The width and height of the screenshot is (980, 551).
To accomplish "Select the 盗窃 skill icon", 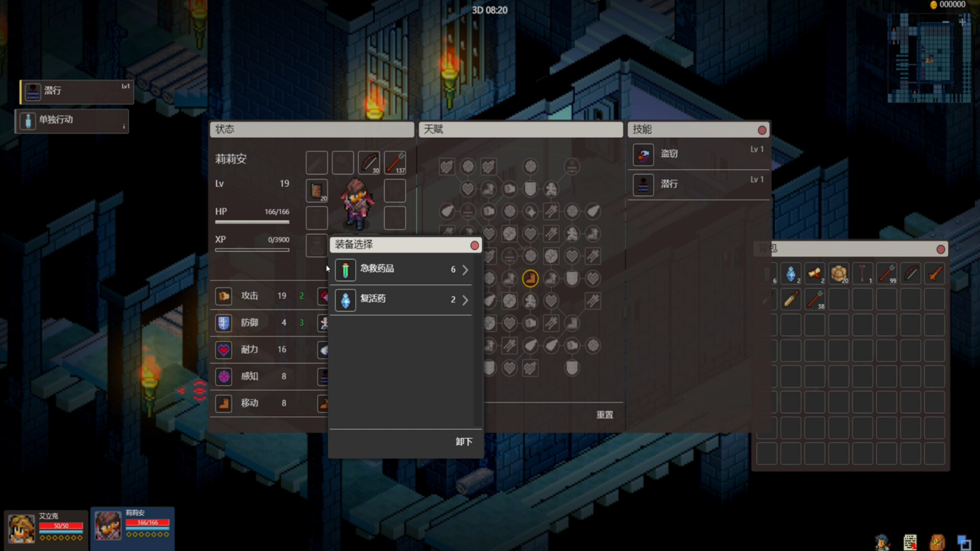I will (x=643, y=155).
